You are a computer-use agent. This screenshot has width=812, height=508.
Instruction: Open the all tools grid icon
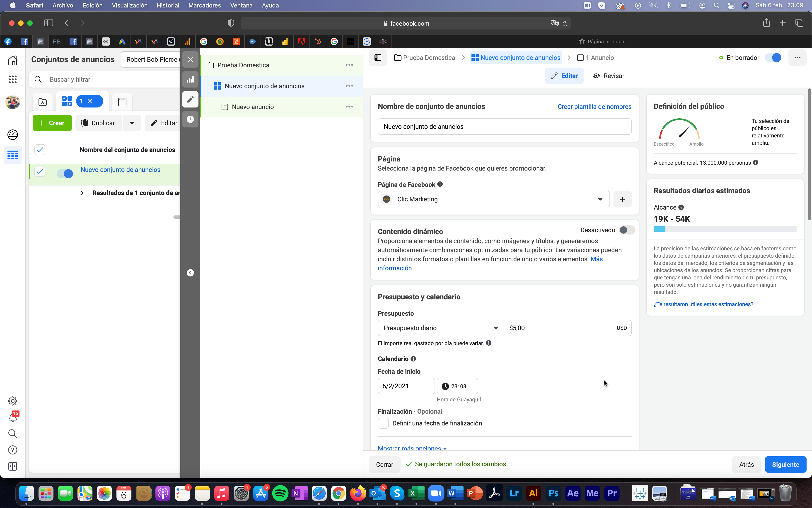pos(13,79)
